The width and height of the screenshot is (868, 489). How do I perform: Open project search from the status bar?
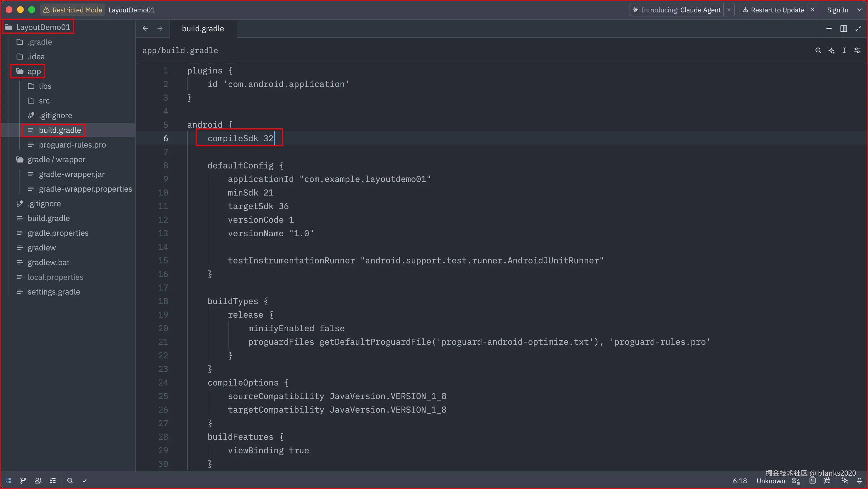tap(70, 481)
